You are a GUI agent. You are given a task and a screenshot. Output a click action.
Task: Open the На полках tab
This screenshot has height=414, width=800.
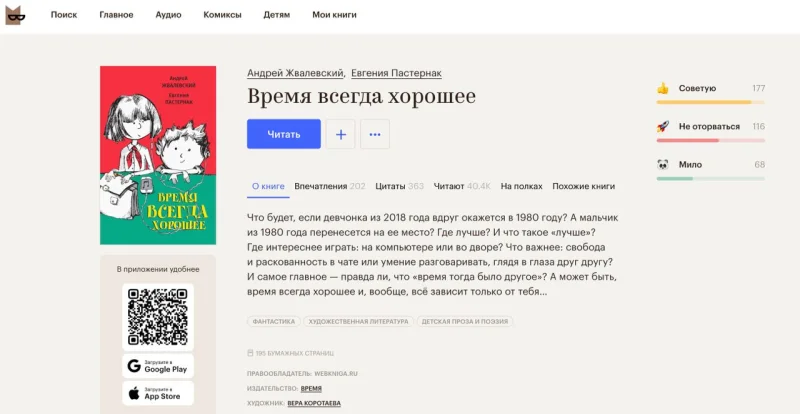click(x=521, y=186)
